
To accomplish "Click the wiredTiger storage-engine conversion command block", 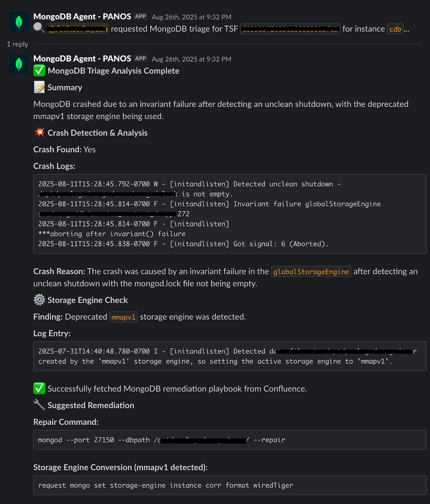I will pos(230,485).
